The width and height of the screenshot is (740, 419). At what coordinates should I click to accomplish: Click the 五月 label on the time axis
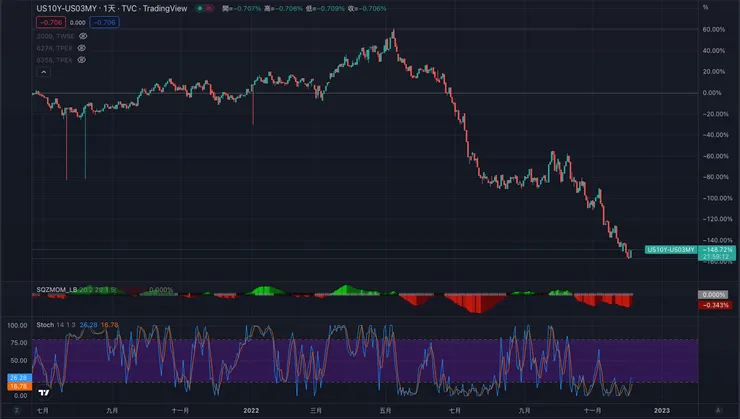(385, 411)
